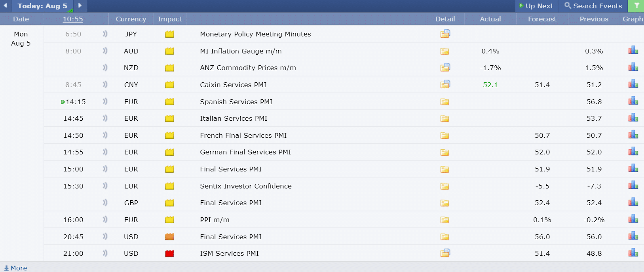Jump to Up Next event
Image resolution: width=644 pixels, height=272 pixels.
536,6
